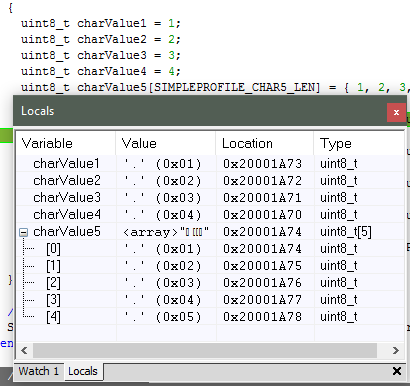Click the Value column header

pyautogui.click(x=166, y=143)
